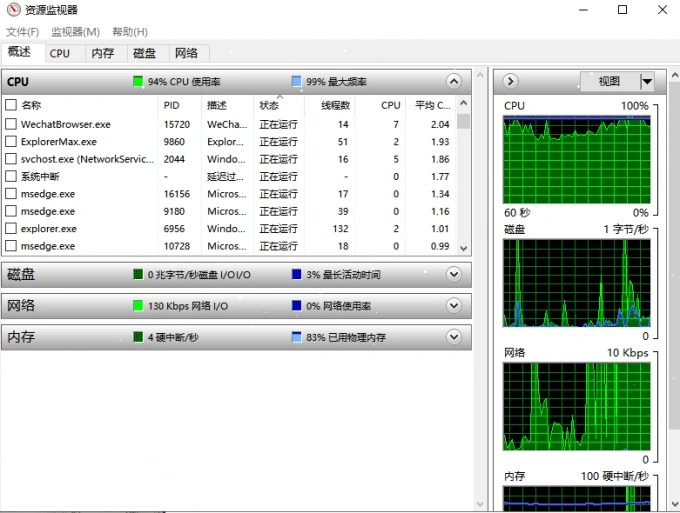Click process list scrollbar down arrow
The width and height of the screenshot is (680, 513).
click(463, 248)
